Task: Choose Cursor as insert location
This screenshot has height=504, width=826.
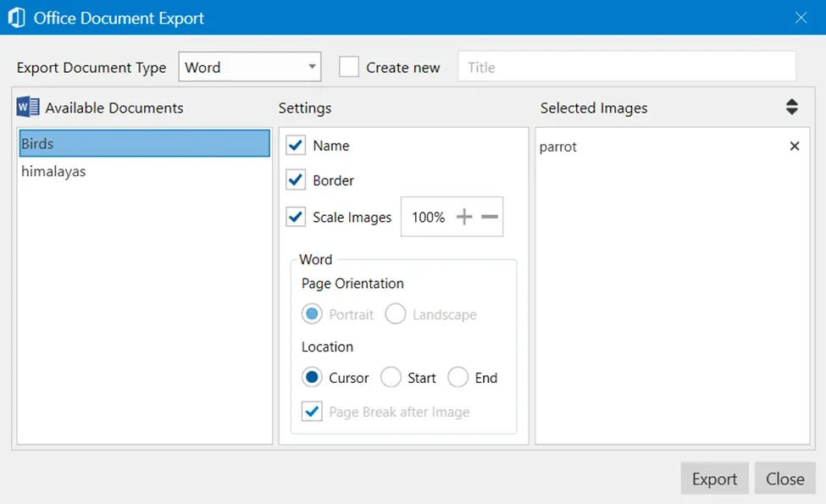Action: pyautogui.click(x=312, y=378)
